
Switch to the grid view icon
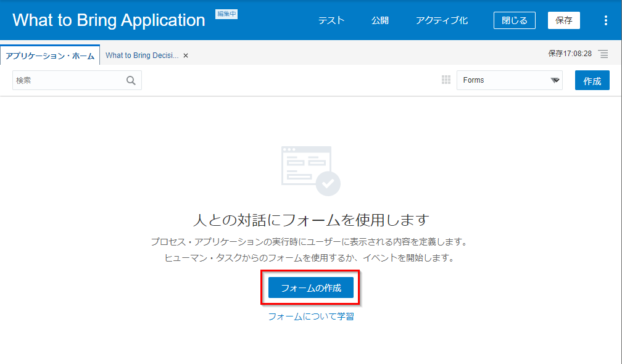coord(446,80)
